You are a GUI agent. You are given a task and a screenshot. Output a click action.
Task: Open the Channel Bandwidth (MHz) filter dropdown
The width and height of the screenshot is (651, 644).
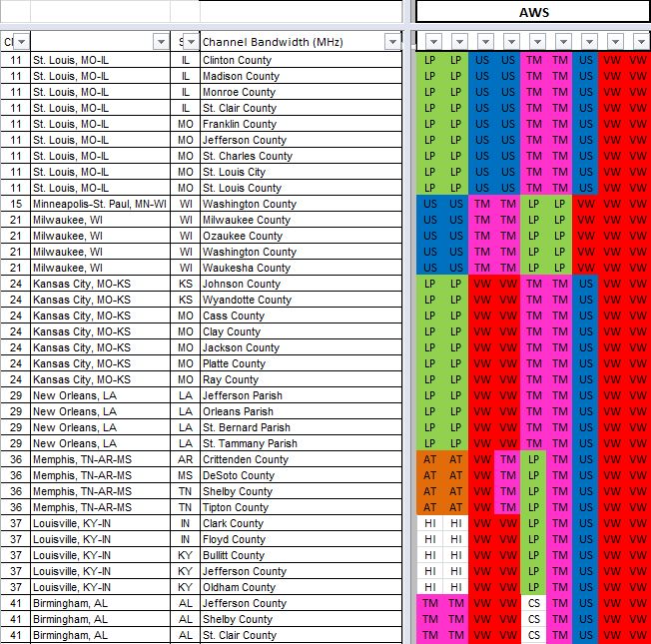pyautogui.click(x=392, y=42)
